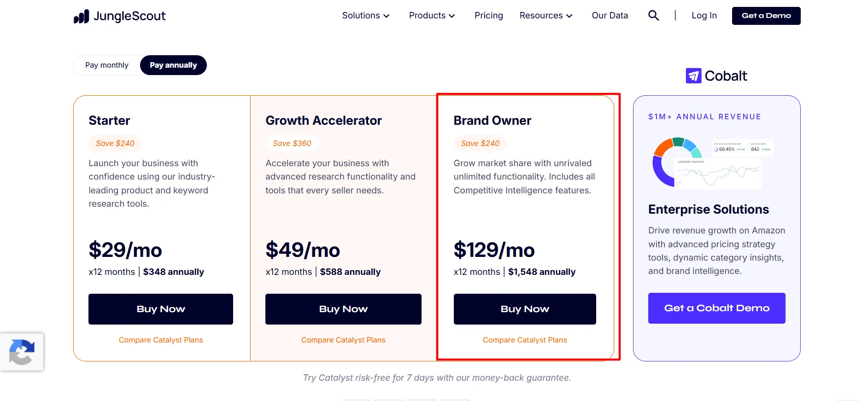Open the Pricing page
Viewport: 868px width, 401px height.
pyautogui.click(x=489, y=16)
